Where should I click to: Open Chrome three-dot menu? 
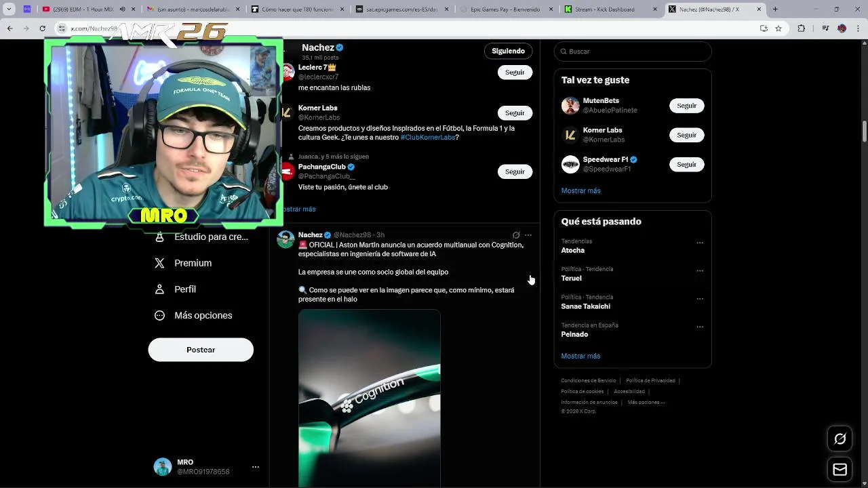858,28
